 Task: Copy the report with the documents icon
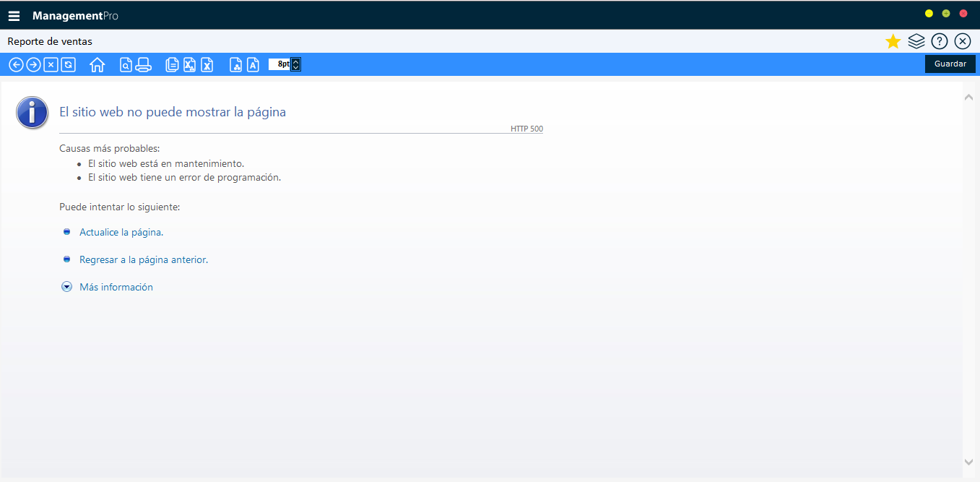click(172, 65)
